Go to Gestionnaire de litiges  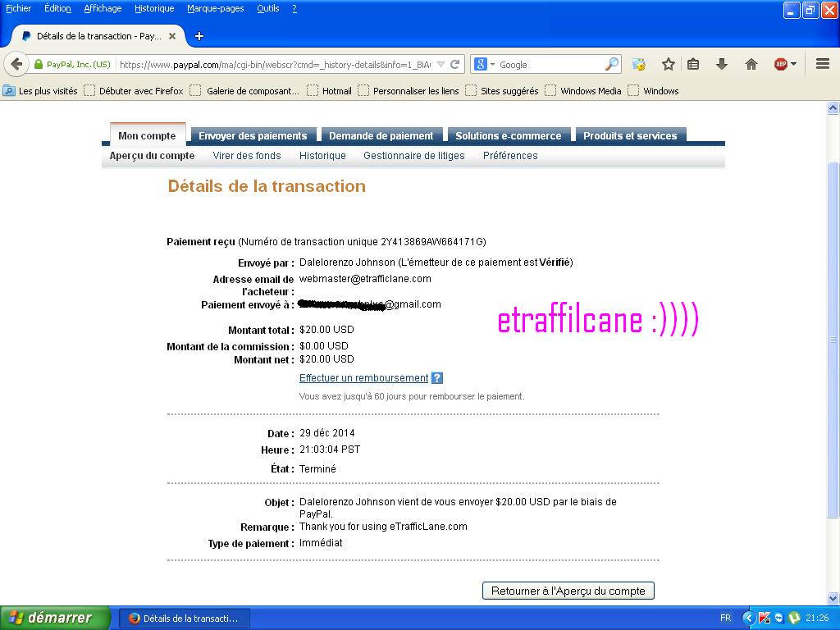pos(414,156)
